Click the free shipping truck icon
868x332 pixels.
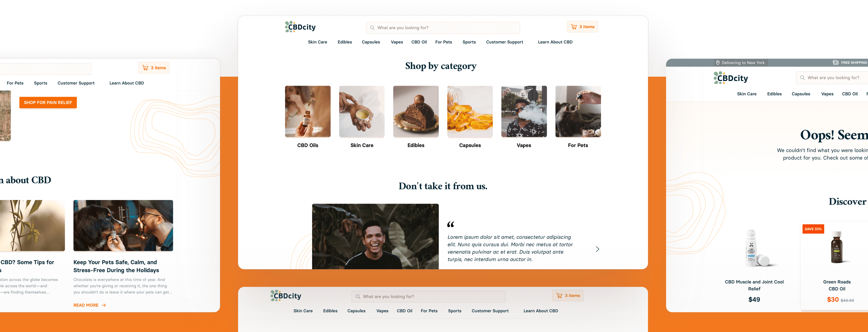point(836,63)
